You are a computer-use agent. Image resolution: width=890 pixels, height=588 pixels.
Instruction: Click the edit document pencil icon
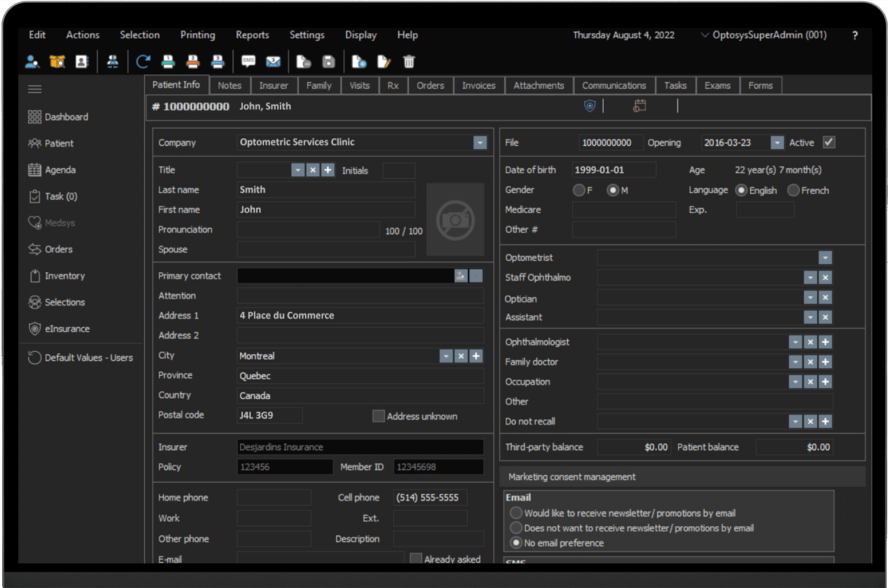(x=384, y=62)
